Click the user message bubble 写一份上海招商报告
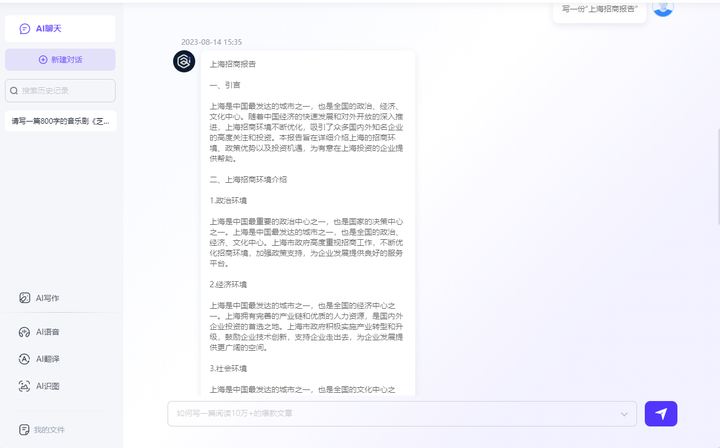This screenshot has width=720, height=448. (x=599, y=9)
